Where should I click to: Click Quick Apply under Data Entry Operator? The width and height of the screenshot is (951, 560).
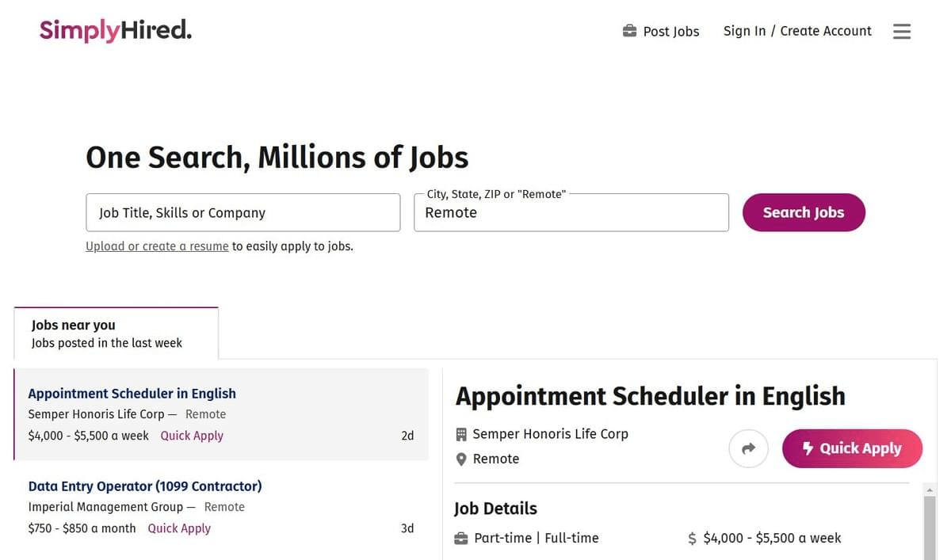179,528
